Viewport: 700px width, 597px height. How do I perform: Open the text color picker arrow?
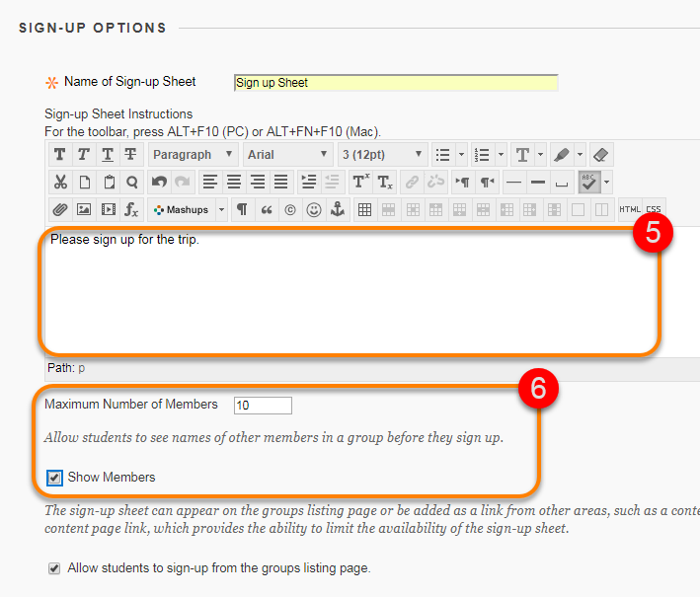pyautogui.click(x=541, y=155)
